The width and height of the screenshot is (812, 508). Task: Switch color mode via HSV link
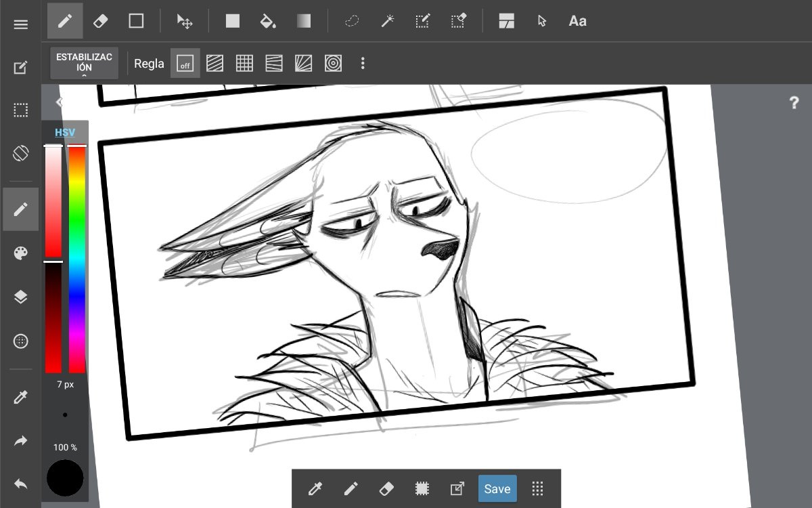65,133
